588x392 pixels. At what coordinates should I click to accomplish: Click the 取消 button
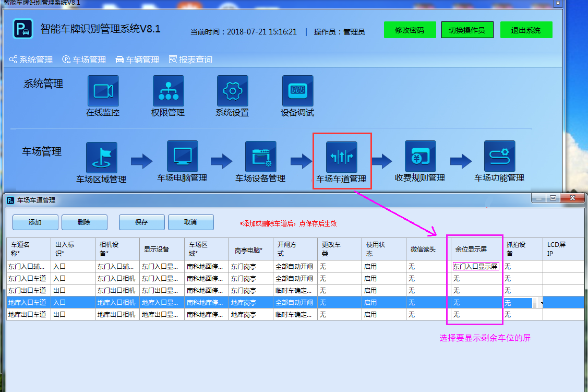[191, 222]
